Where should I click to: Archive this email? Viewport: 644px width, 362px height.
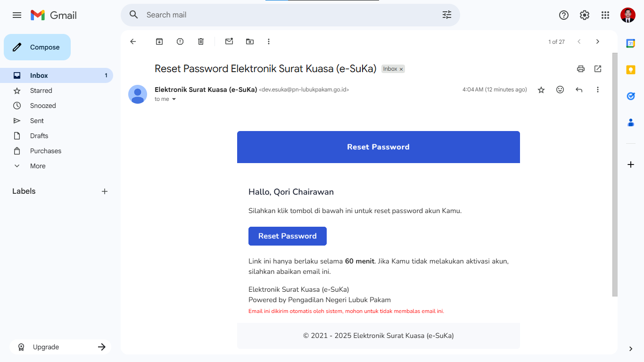(x=159, y=41)
